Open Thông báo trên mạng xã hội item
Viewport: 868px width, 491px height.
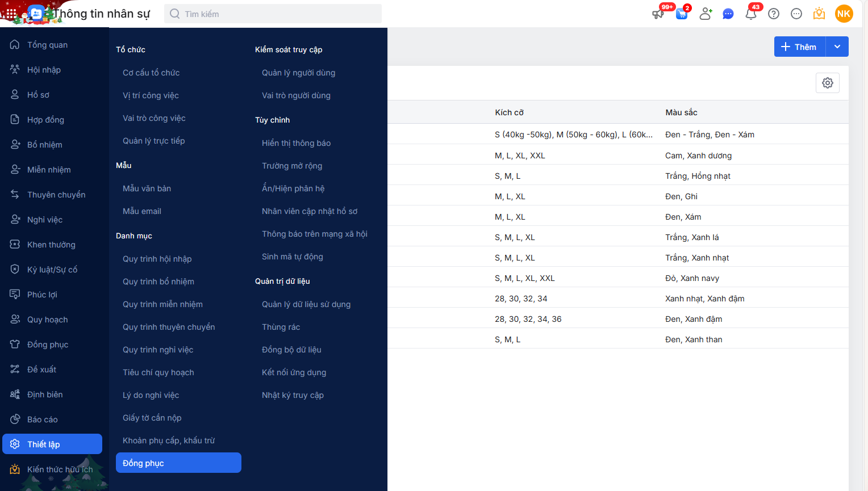(315, 234)
